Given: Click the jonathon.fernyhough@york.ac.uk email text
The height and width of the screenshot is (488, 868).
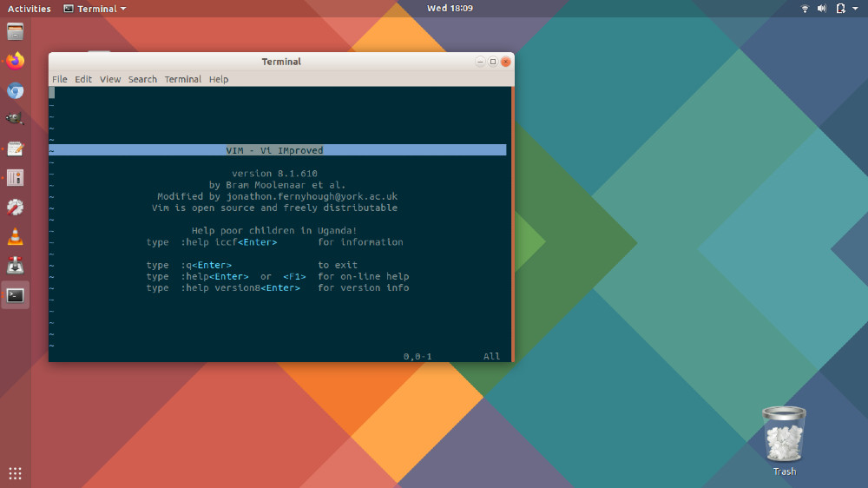Looking at the screenshot, I should (x=312, y=196).
